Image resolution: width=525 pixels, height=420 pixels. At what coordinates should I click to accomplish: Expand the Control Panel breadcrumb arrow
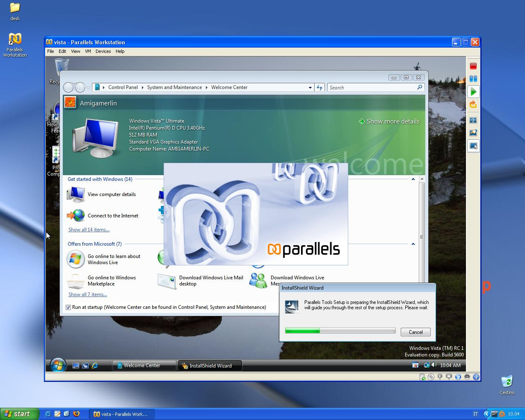coord(142,87)
